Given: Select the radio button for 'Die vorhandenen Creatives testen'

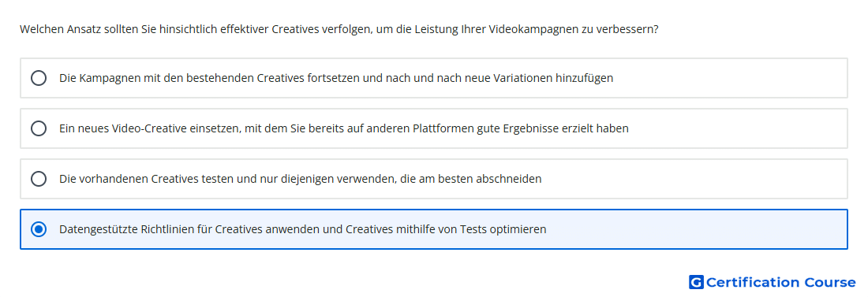Looking at the screenshot, I should coord(39,179).
